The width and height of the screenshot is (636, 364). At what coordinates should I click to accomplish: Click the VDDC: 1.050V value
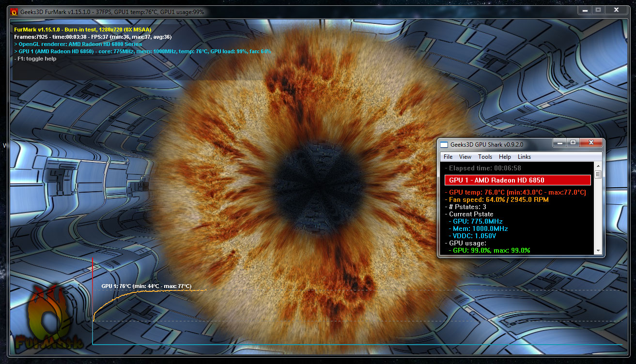473,236
